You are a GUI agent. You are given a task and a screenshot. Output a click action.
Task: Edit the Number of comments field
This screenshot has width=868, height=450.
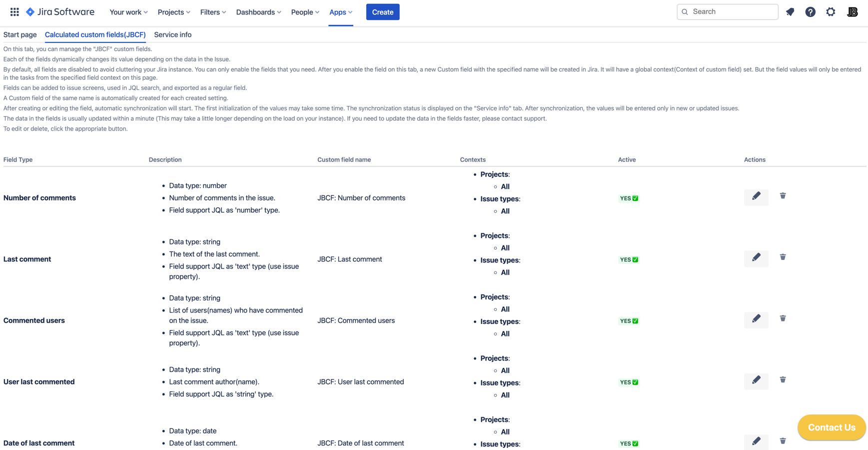click(756, 196)
